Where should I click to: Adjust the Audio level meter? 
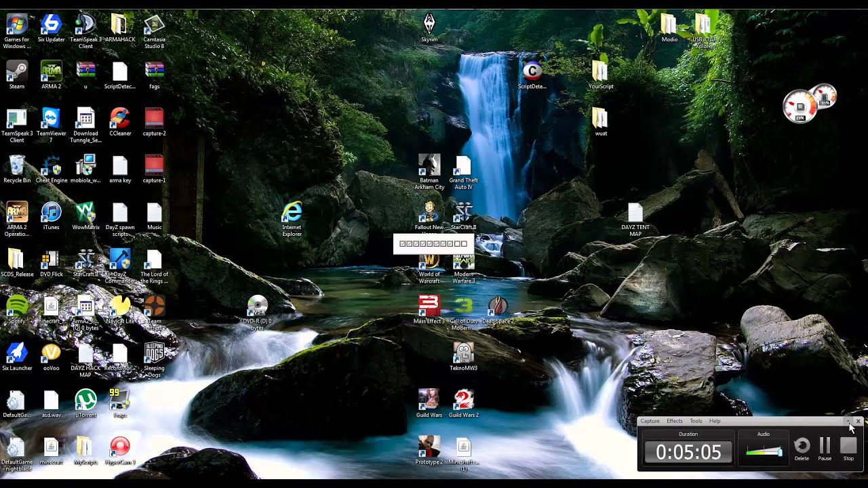(x=764, y=451)
